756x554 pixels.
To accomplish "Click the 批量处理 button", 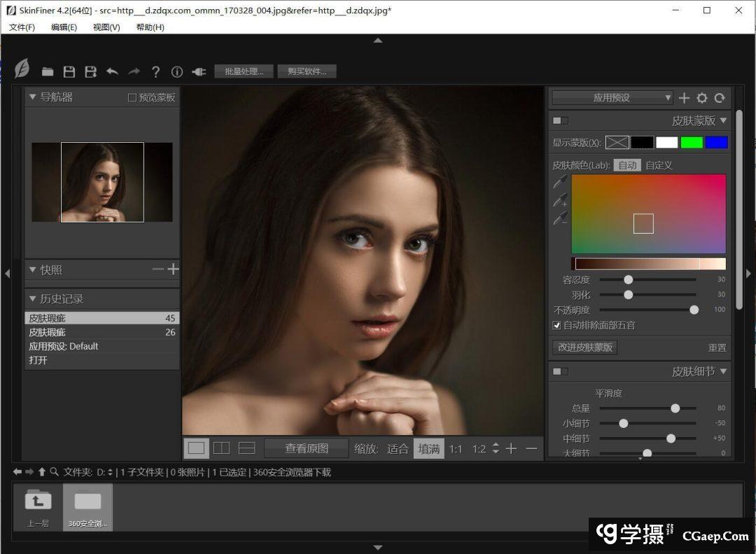I will pos(244,71).
